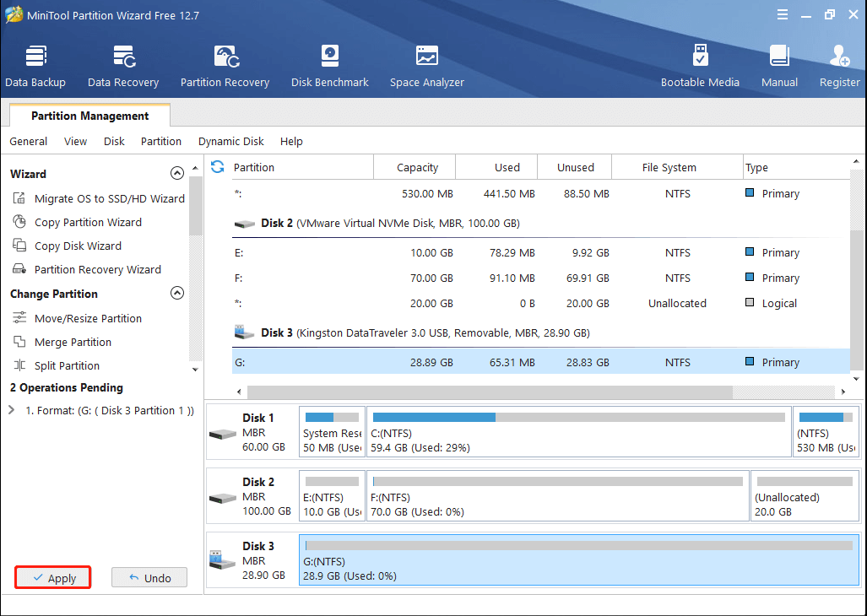The height and width of the screenshot is (616, 867).
Task: Select the G: partition row in list
Action: (x=541, y=362)
